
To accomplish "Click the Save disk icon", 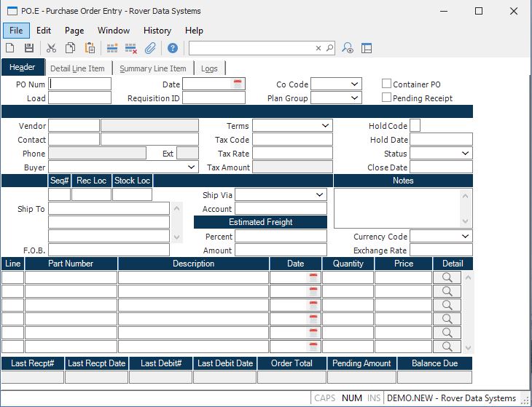I will 29,48.
